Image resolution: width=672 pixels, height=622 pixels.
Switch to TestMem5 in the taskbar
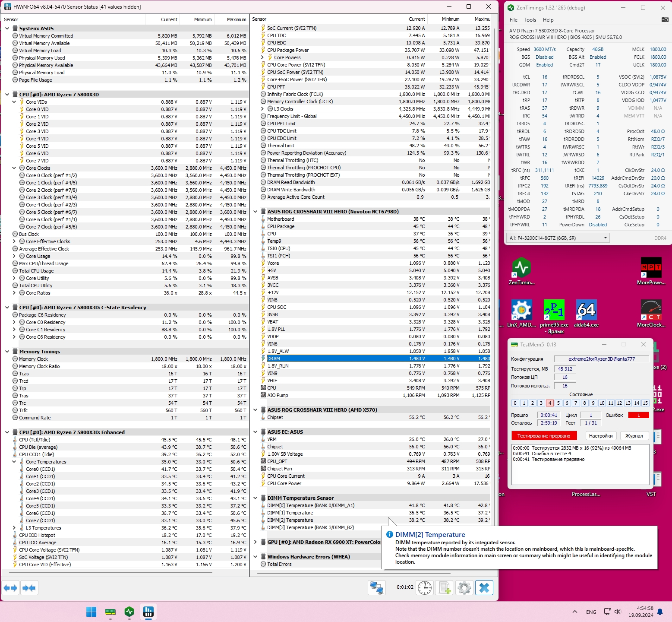110,612
